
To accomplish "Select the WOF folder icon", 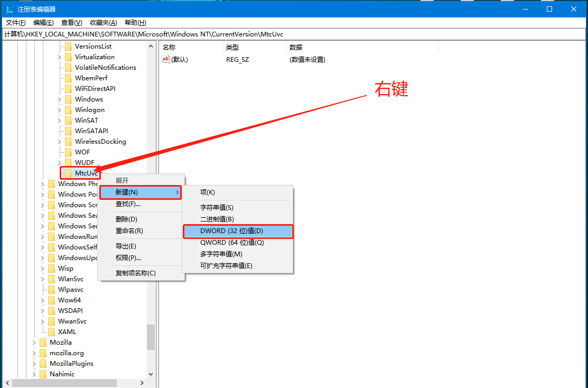I will coord(68,152).
